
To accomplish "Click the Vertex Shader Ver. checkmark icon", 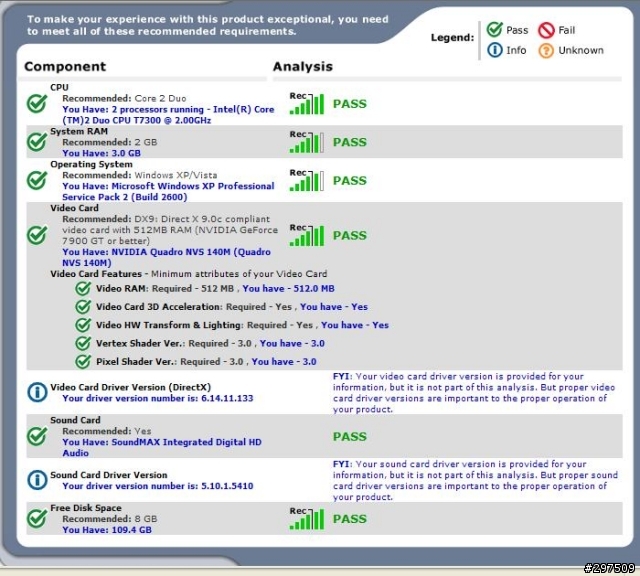I will 83,343.
